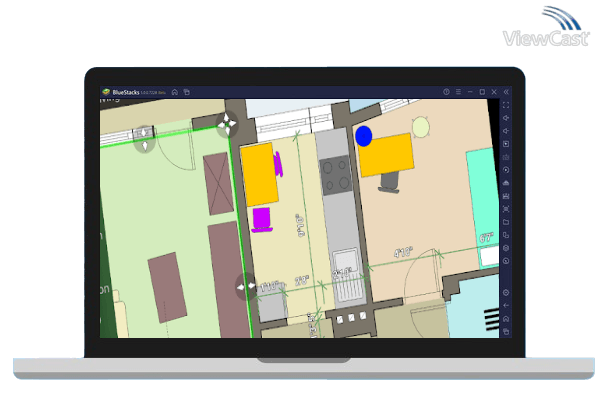Click horizontal resize handle on green wall
The height and width of the screenshot is (414, 602).
(x=246, y=286)
